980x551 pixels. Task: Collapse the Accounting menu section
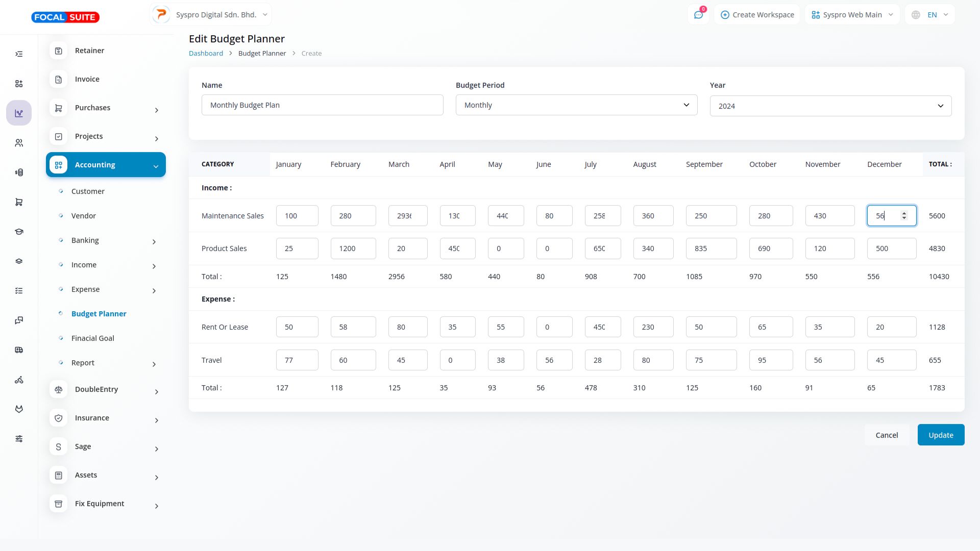pos(156,166)
